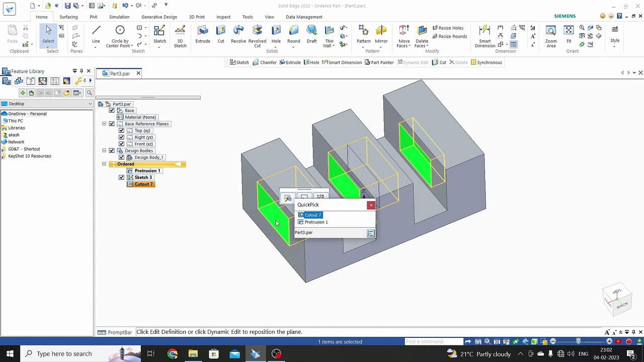Toggle Sketch 3 checkbox
The height and width of the screenshot is (362, 644).
click(121, 177)
